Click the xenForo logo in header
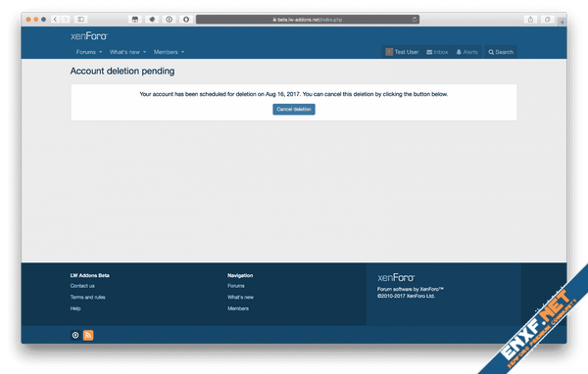The height and width of the screenshot is (374, 588). pyautogui.click(x=89, y=36)
